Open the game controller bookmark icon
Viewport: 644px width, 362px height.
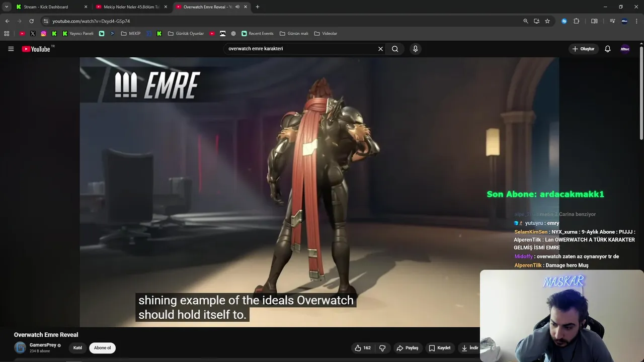[222, 34]
